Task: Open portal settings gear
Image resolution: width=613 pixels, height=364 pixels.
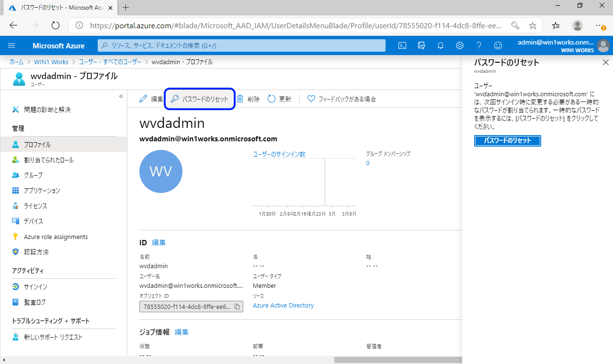Action: [460, 45]
